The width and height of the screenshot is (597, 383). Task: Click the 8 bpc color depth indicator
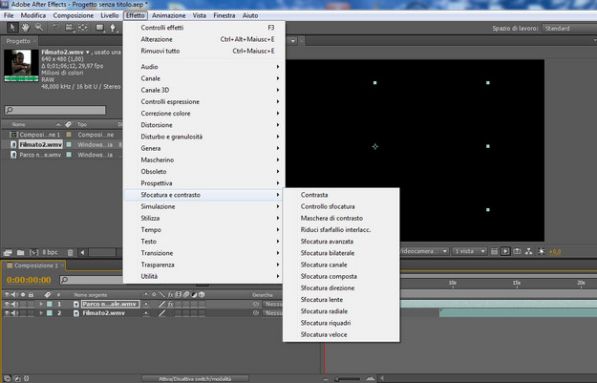point(50,252)
